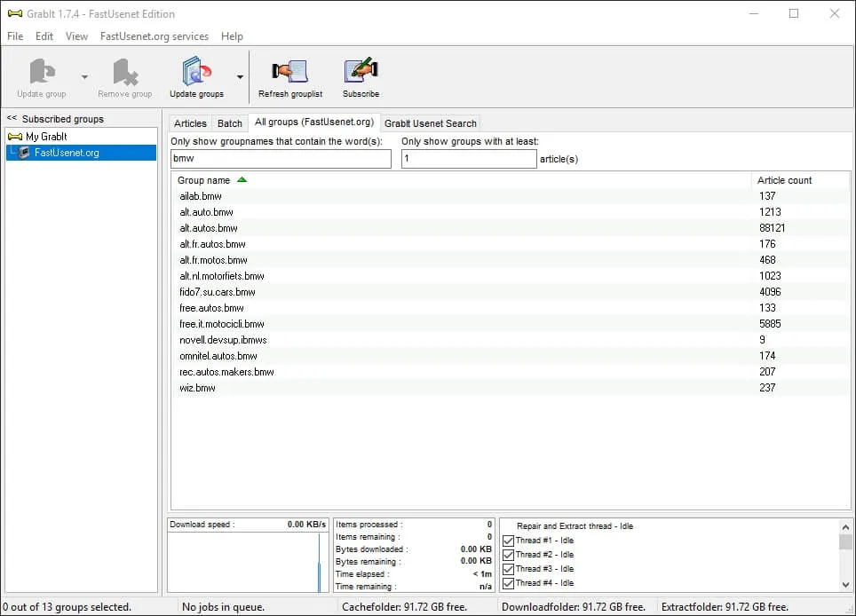Image resolution: width=856 pixels, height=616 pixels.
Task: Open the dropdown arrow beside Update groups
Action: pos(241,77)
